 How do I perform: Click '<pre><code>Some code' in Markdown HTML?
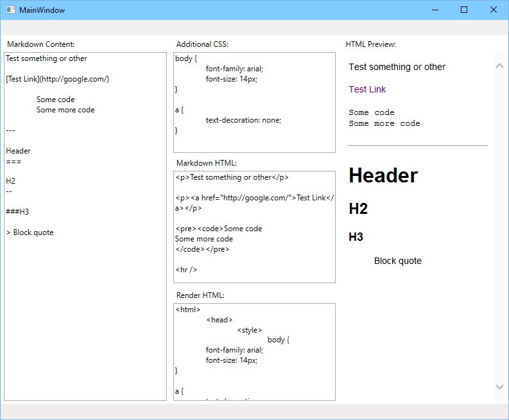click(x=219, y=229)
